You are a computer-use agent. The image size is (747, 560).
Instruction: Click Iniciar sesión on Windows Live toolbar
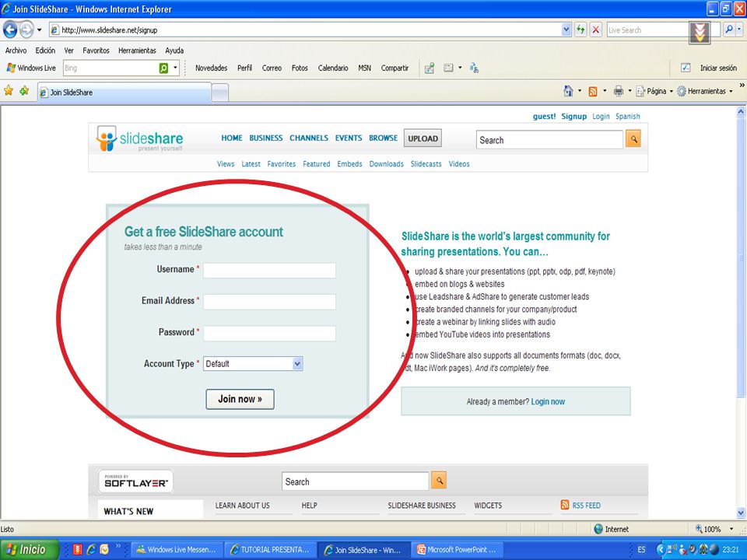pos(718,68)
